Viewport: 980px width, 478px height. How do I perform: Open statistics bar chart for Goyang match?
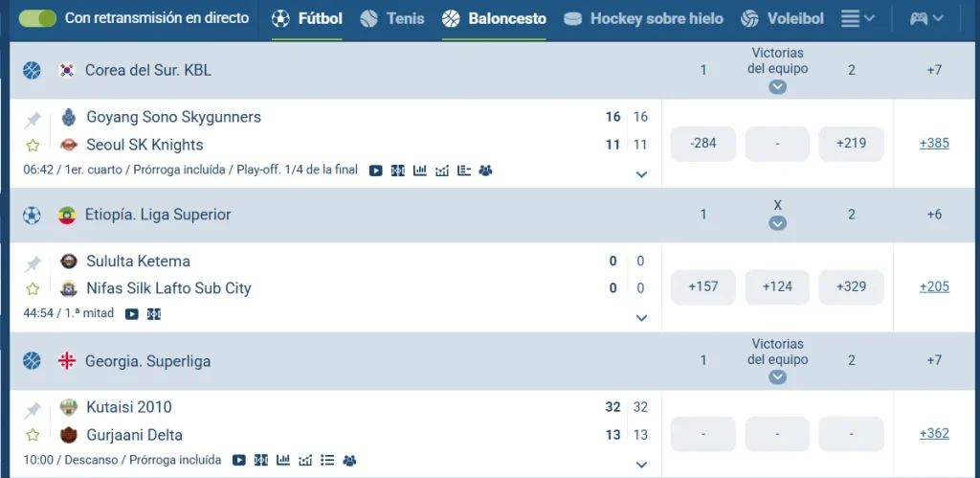(x=420, y=171)
